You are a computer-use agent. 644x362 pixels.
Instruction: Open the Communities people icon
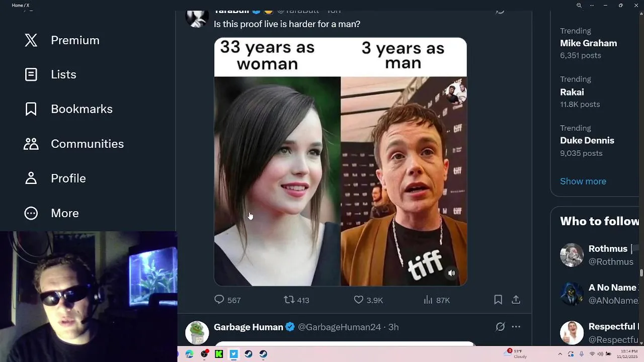[31, 144]
